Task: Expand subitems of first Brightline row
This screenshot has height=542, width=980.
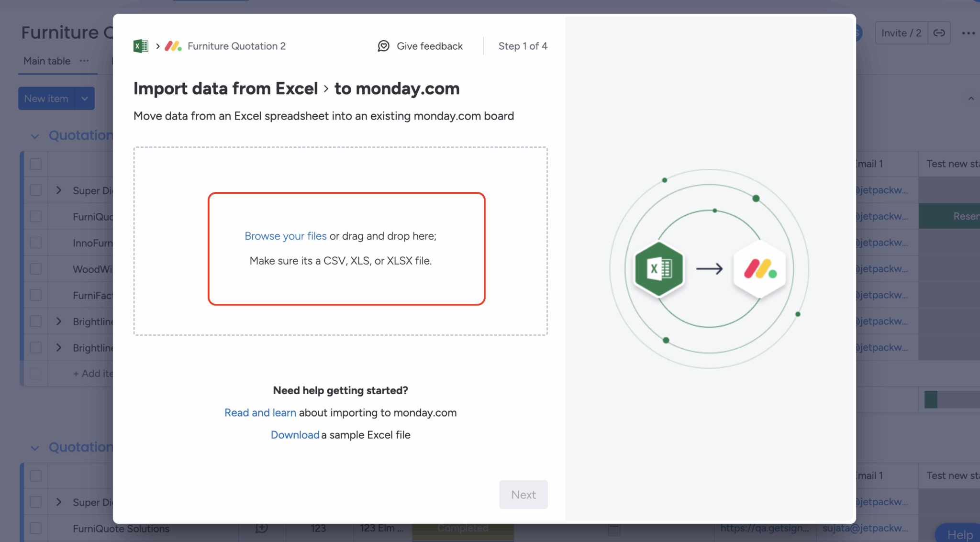Action: click(x=59, y=321)
